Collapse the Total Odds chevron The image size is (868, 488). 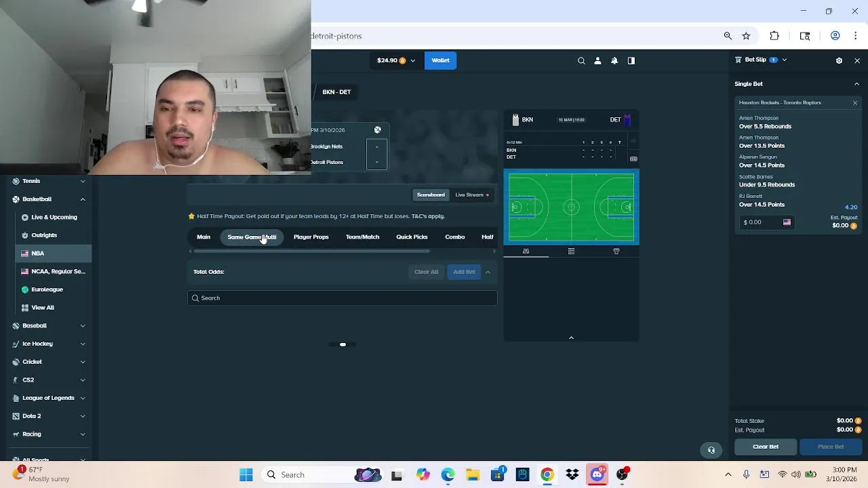tap(488, 272)
